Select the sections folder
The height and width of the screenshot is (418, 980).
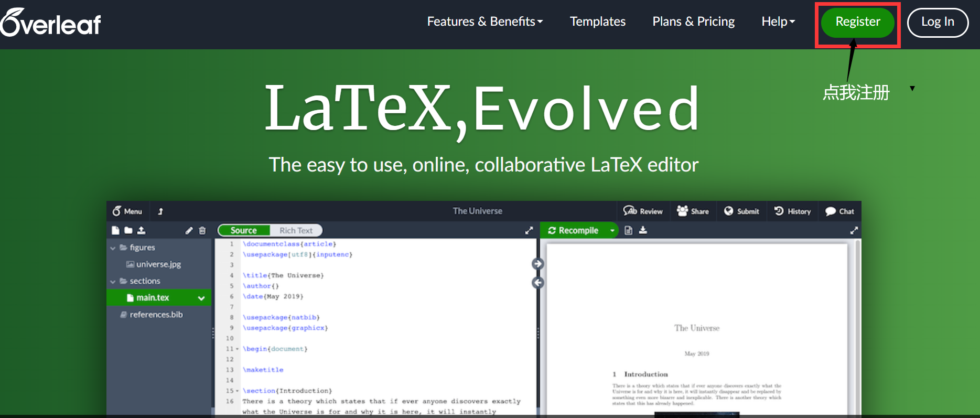(145, 281)
